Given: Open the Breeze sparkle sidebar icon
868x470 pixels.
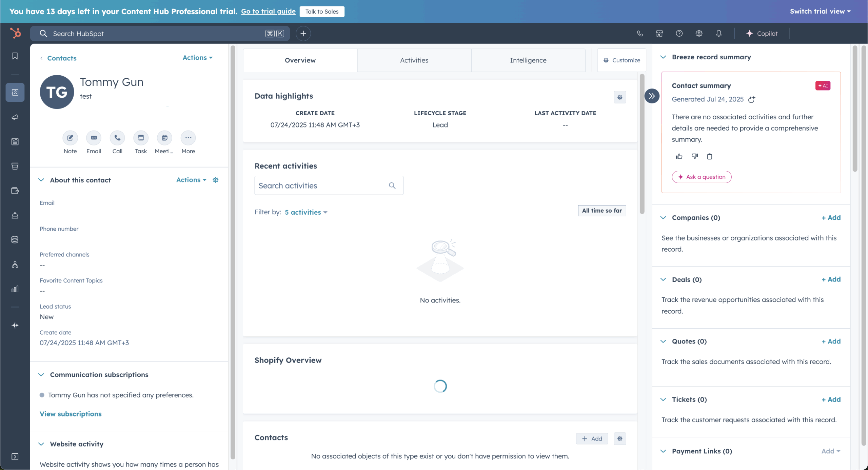Looking at the screenshot, I should (x=15, y=325).
